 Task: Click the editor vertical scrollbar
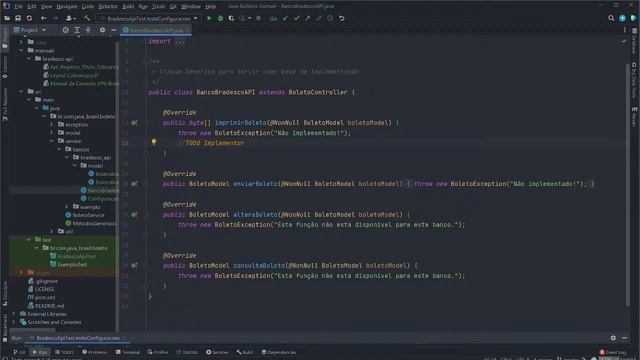pos(628,184)
